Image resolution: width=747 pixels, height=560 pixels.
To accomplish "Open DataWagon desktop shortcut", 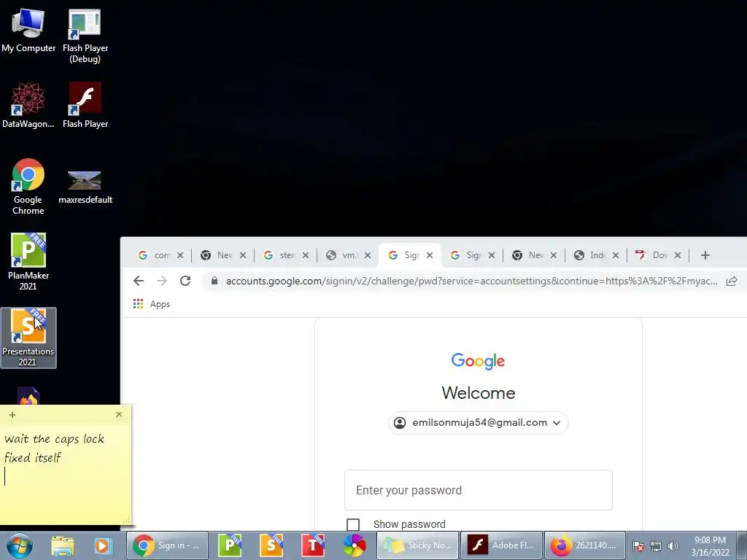I will (28, 105).
